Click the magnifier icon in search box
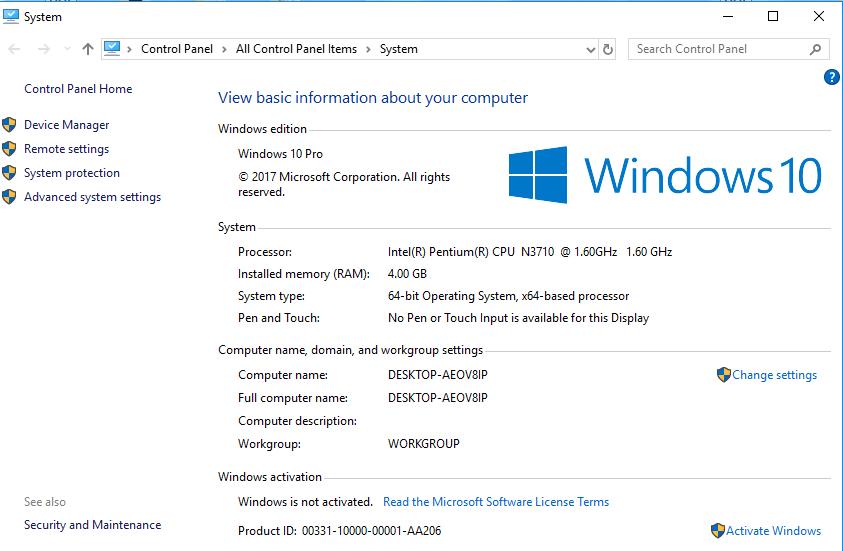 [815, 49]
